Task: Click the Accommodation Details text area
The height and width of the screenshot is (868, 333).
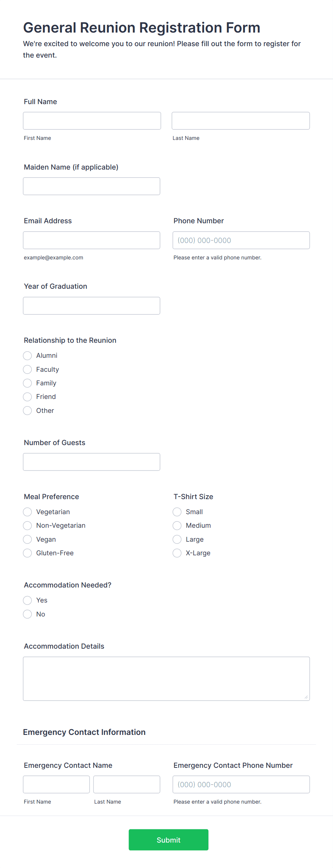Action: click(x=166, y=678)
